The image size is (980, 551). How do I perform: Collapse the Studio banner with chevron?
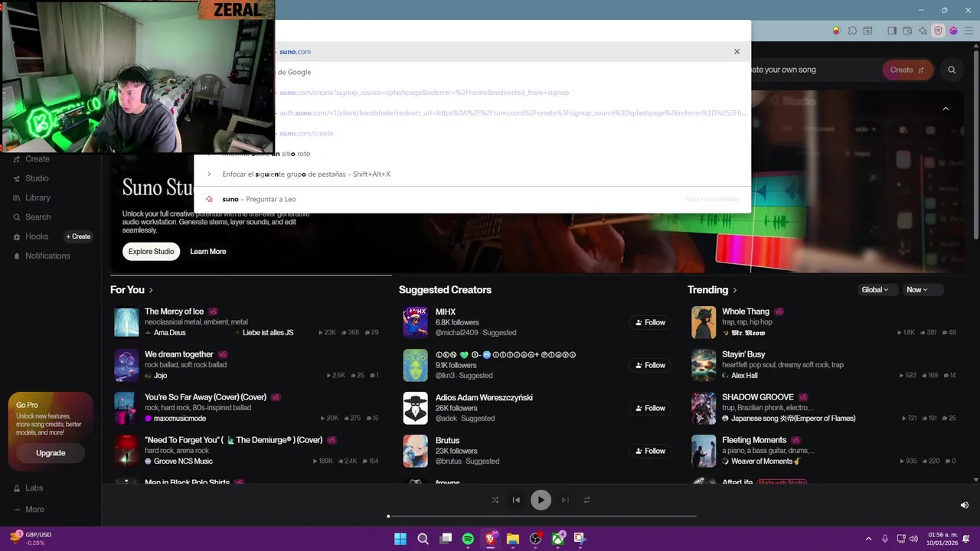click(946, 109)
